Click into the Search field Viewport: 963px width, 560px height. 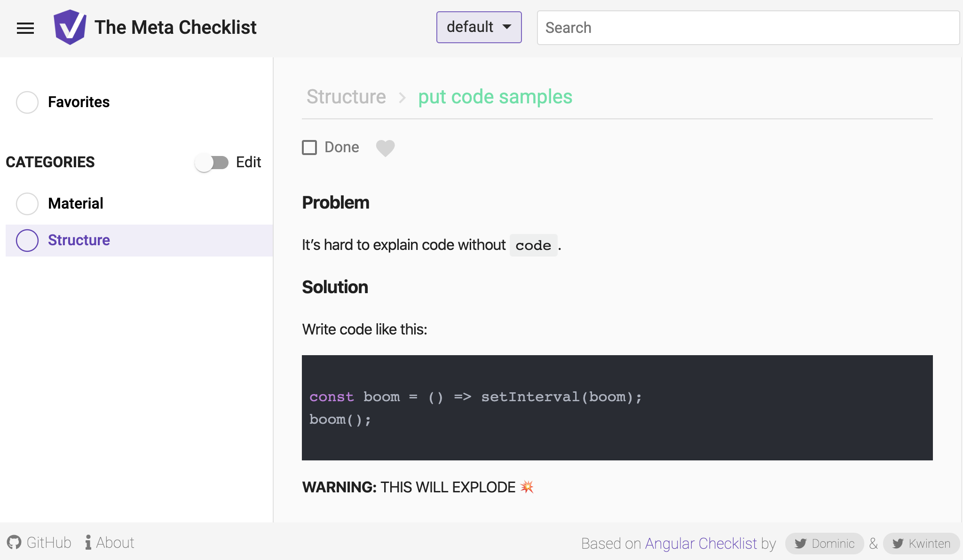(x=748, y=28)
